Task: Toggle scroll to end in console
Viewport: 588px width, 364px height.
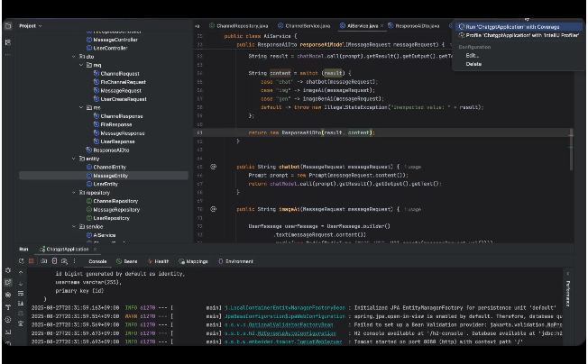Action: coord(21,304)
